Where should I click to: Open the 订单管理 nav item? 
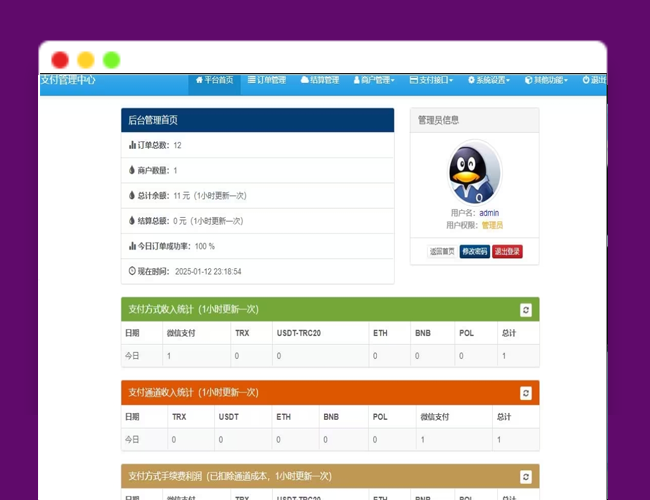(267, 80)
